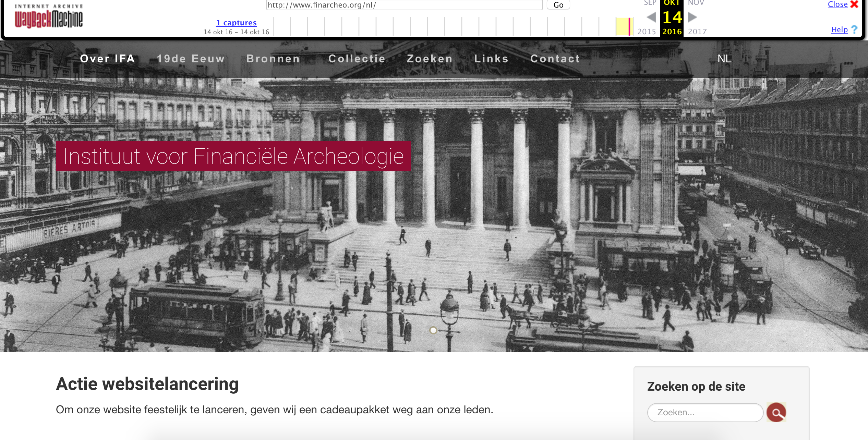Click the Zoeken site search field

tap(705, 412)
